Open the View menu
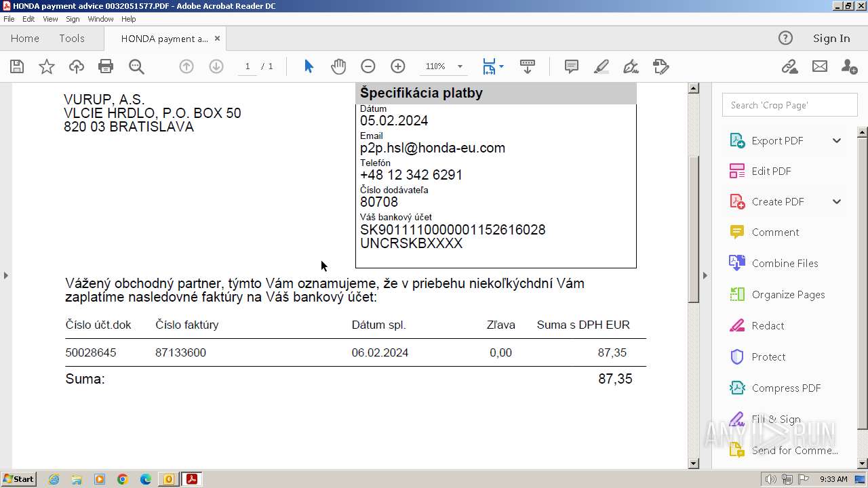Screen dimensions: 868x488 [50, 19]
